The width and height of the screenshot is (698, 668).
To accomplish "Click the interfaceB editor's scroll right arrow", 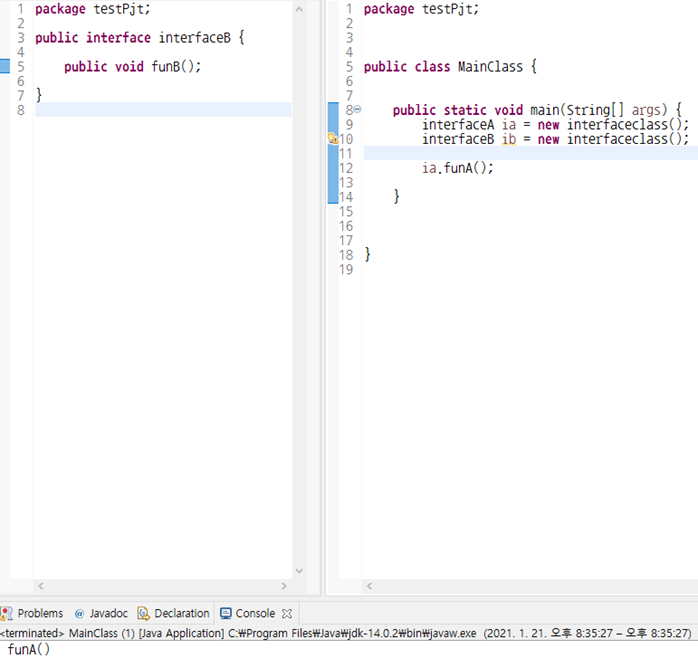I will point(284,586).
